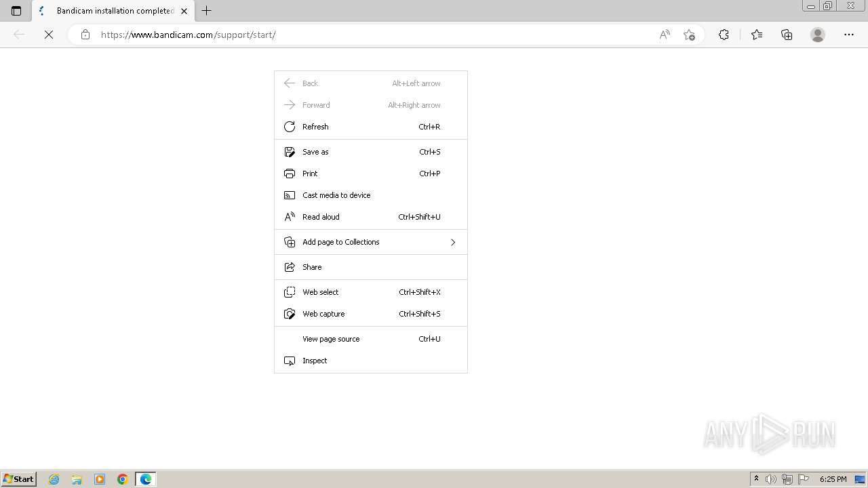Open the Read aloud toolbar icon
The image size is (868, 488).
[665, 35]
